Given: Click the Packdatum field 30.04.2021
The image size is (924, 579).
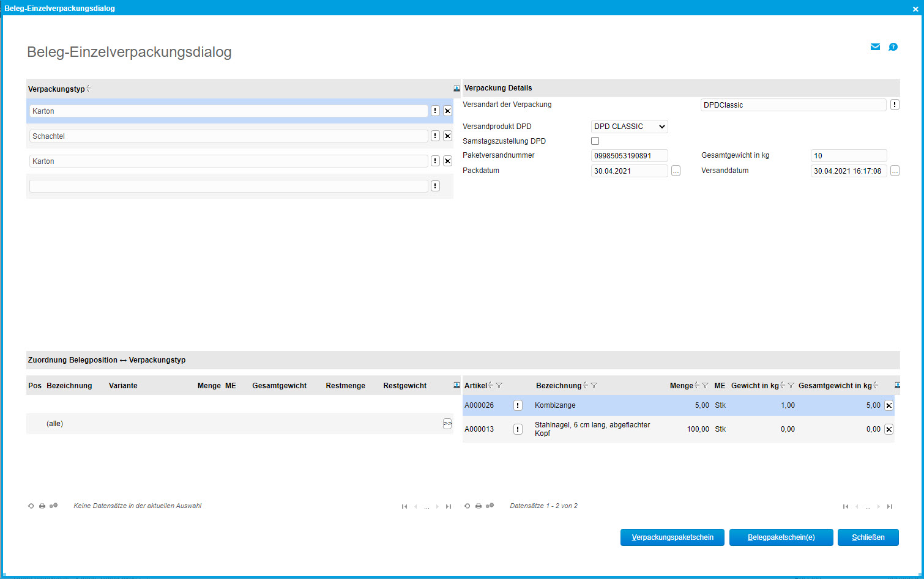Looking at the screenshot, I should (x=629, y=171).
